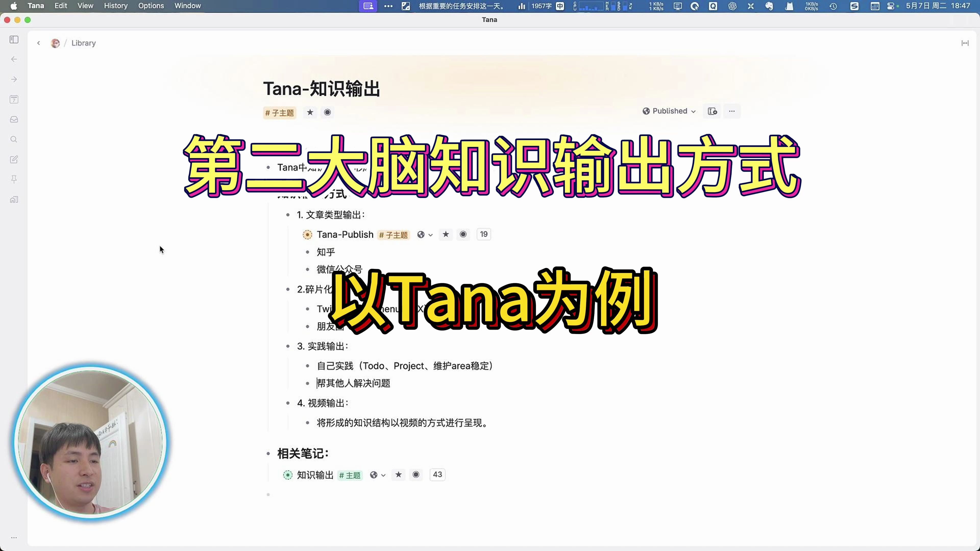Toggle circle-dot on Tana-Publish row
The image size is (980, 551).
(x=463, y=234)
